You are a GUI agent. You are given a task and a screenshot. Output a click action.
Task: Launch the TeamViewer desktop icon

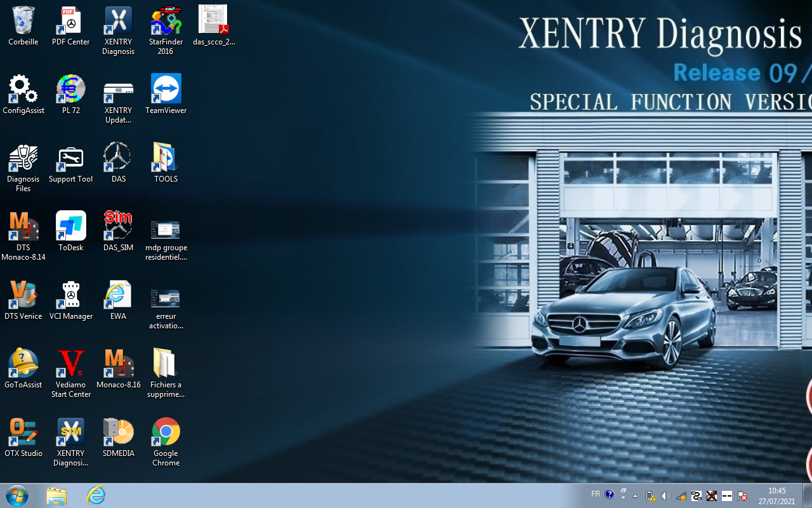click(166, 90)
